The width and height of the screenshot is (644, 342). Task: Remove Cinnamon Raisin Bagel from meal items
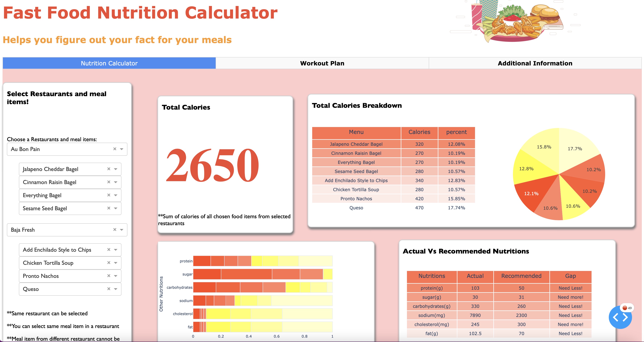coord(109,182)
